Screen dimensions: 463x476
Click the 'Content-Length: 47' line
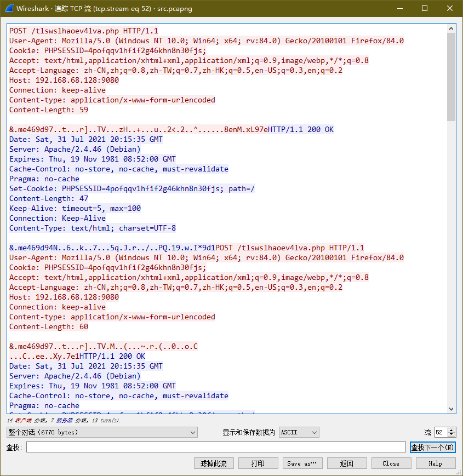point(49,198)
